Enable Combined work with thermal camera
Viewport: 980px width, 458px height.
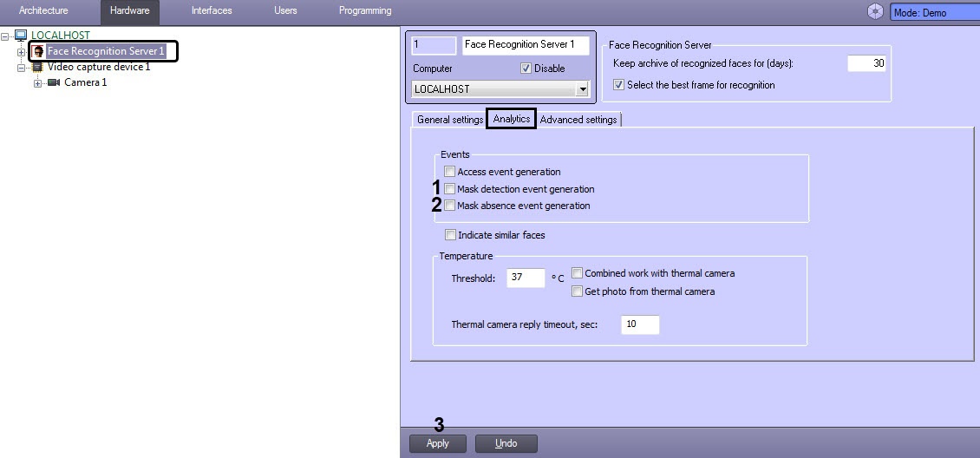(577, 273)
